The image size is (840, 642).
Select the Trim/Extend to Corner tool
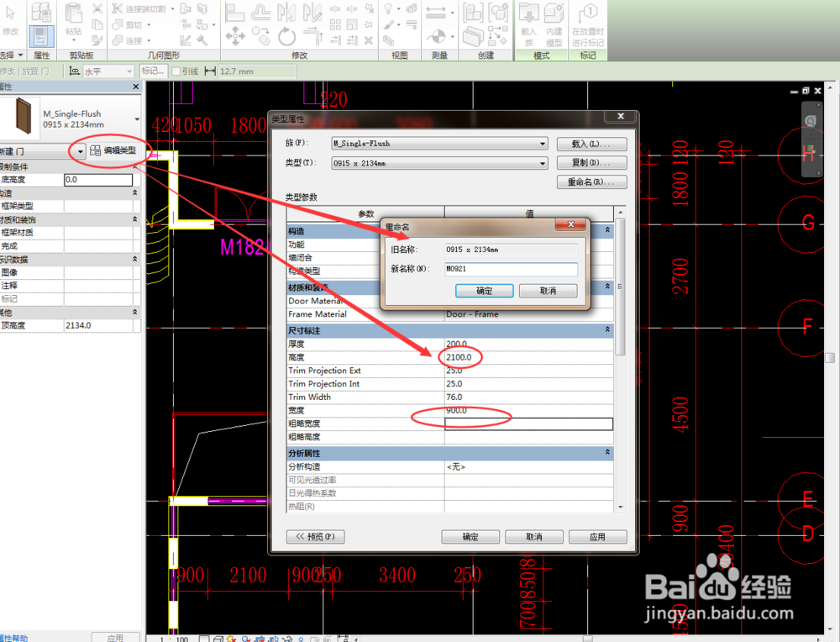(312, 36)
